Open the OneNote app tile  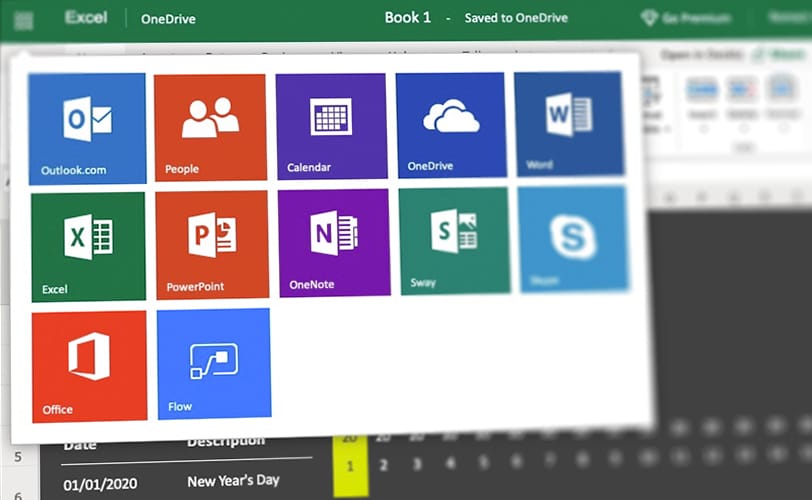point(333,243)
